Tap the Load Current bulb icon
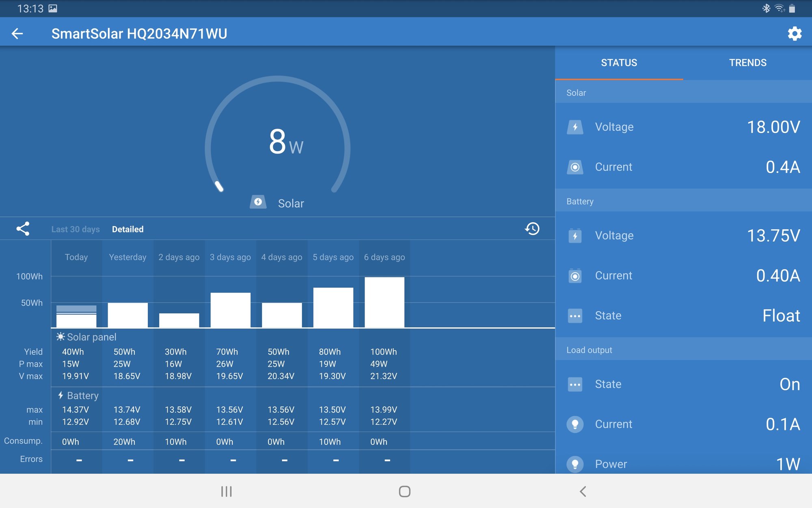Viewport: 812px width, 508px height. 575,424
